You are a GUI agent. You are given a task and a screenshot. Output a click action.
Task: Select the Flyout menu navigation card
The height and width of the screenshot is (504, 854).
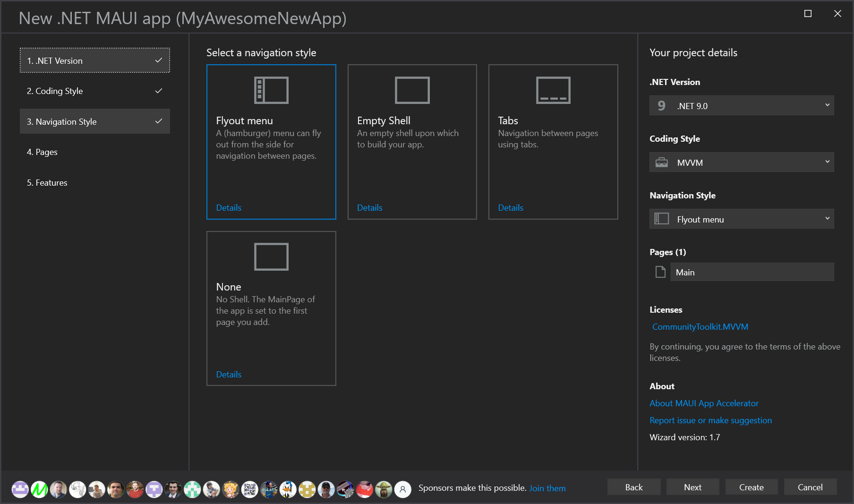coord(271,142)
